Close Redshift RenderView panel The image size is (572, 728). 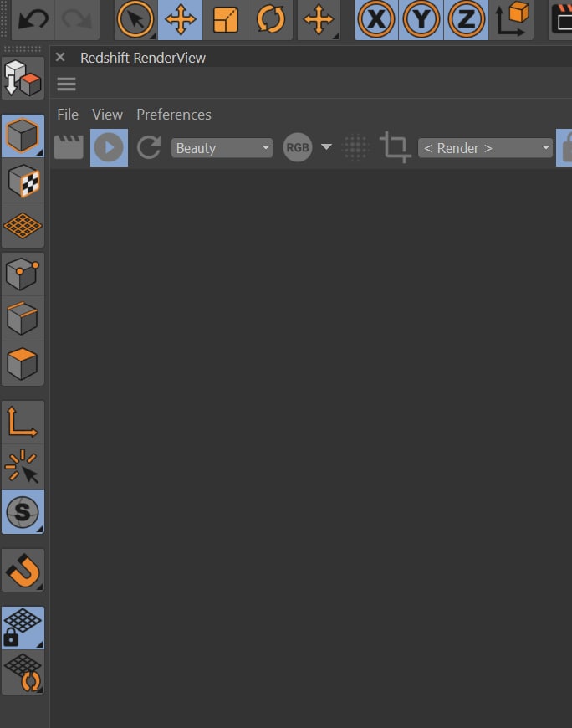60,57
